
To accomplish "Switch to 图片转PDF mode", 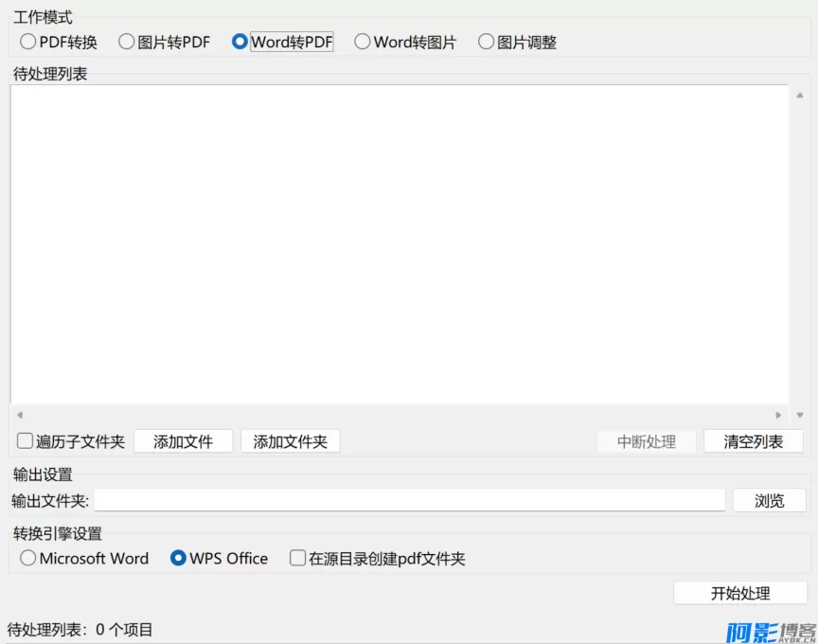I will (x=126, y=42).
